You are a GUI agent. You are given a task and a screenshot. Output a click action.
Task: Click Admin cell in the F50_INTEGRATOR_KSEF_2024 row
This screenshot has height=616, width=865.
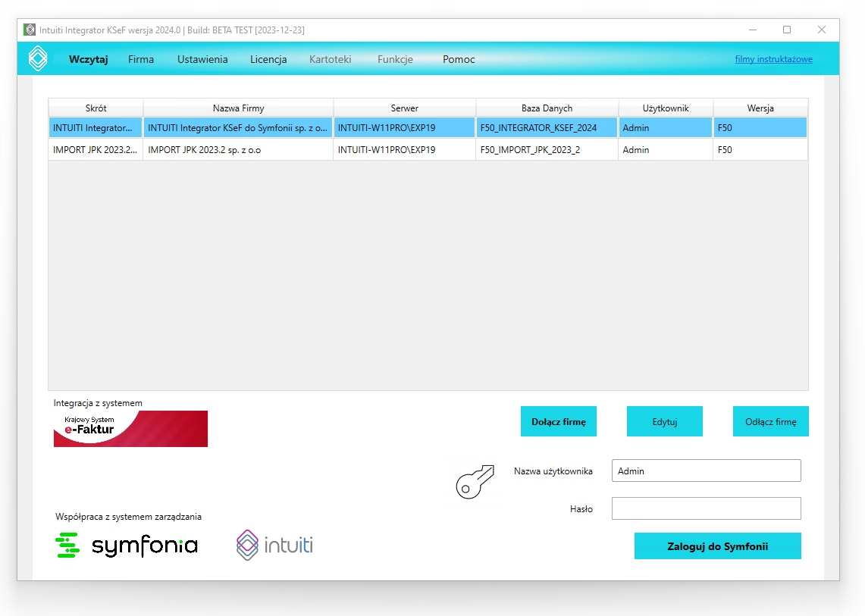tap(666, 127)
